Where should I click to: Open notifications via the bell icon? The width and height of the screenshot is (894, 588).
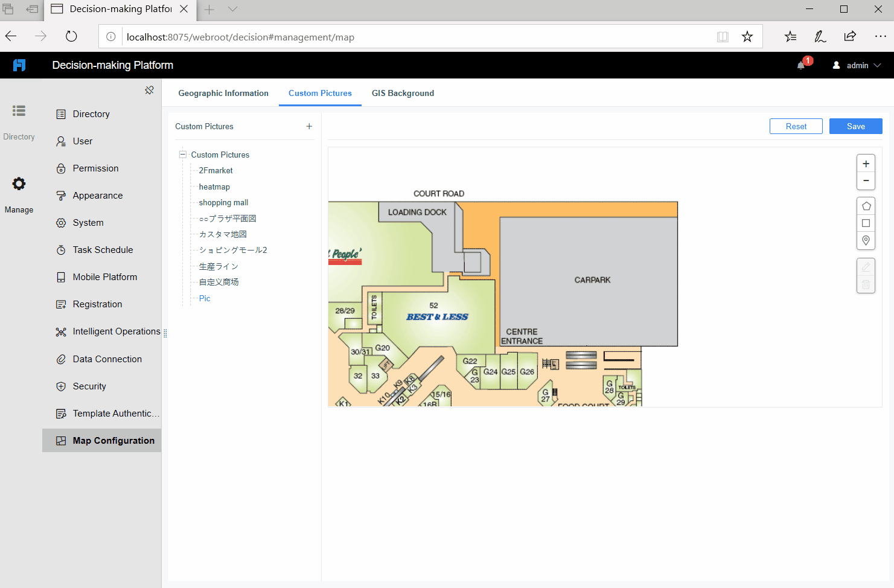pyautogui.click(x=800, y=64)
